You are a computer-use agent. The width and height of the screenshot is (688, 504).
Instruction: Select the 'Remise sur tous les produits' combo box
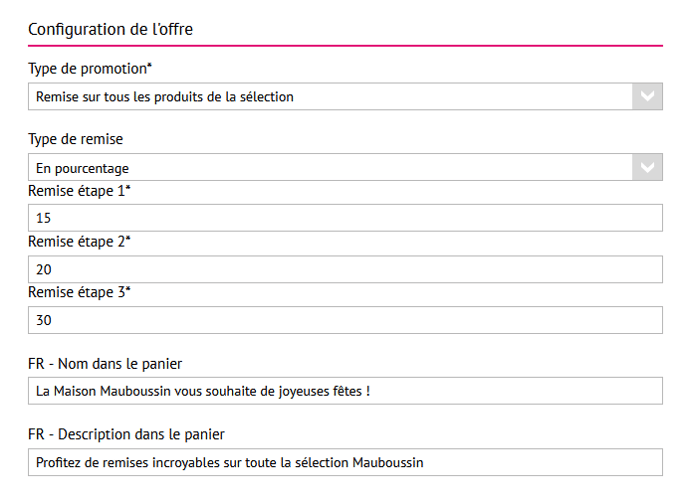[x=330, y=97]
